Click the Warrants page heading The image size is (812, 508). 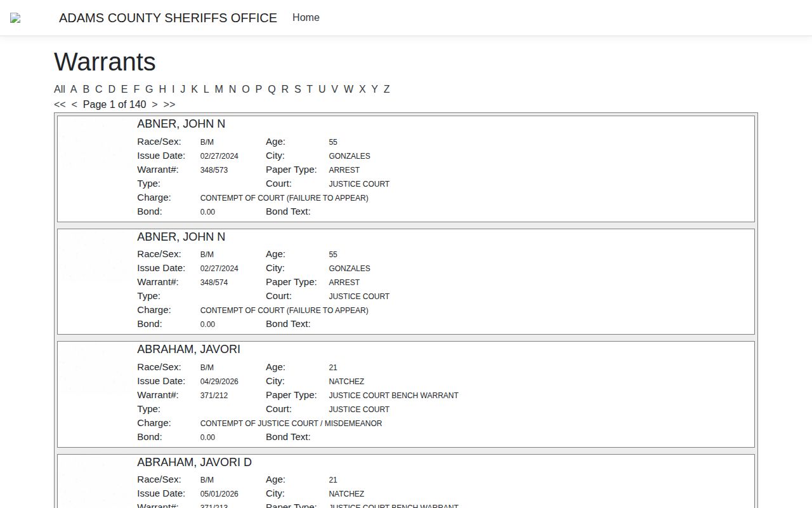tap(105, 62)
